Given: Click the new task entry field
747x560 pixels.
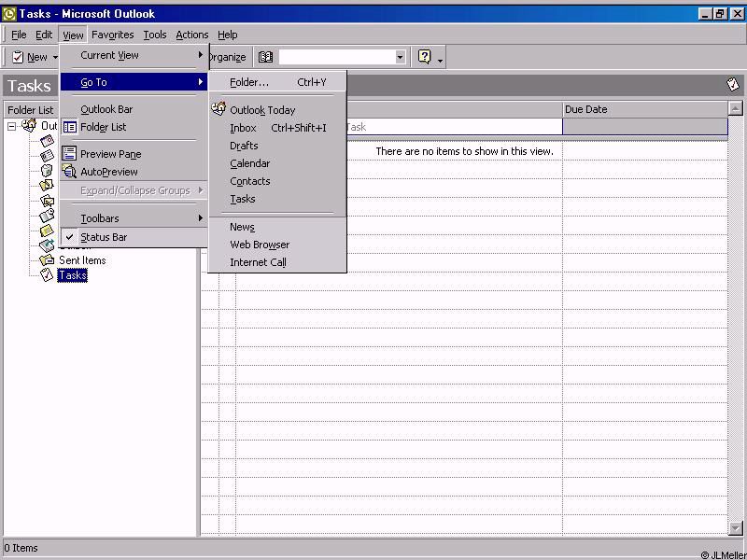Looking at the screenshot, I should point(452,127).
